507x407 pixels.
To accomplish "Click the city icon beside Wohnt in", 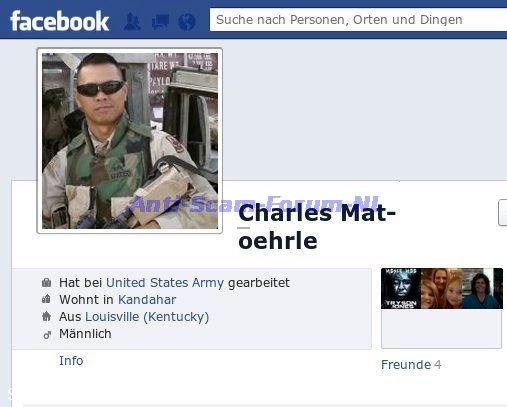I will [47, 299].
